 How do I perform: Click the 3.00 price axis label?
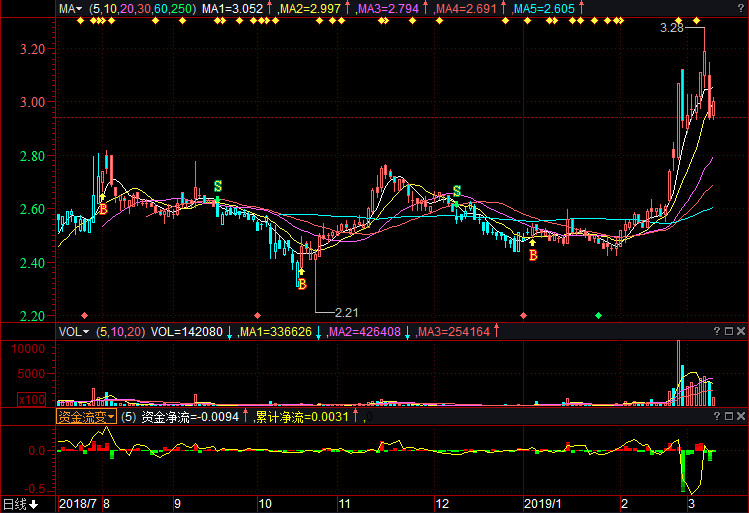pyautogui.click(x=32, y=102)
